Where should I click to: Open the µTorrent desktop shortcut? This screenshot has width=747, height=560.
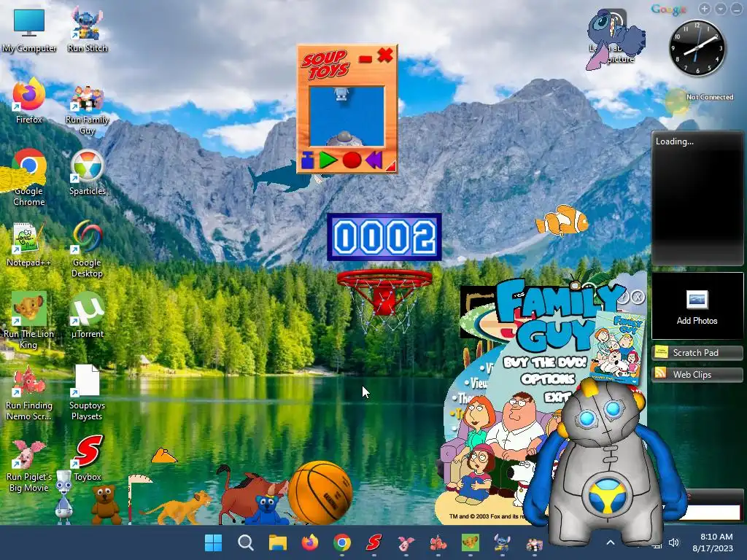click(x=88, y=315)
